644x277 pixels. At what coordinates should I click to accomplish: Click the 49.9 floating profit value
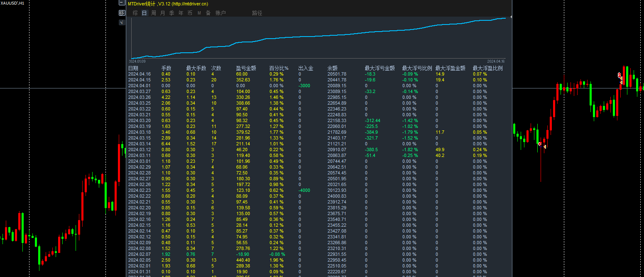click(x=440, y=150)
